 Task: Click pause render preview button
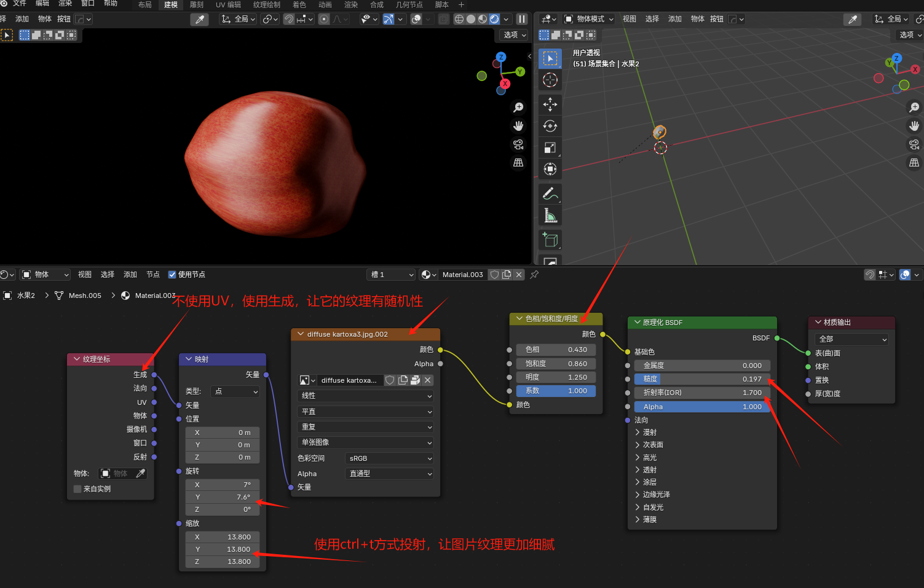522,19
